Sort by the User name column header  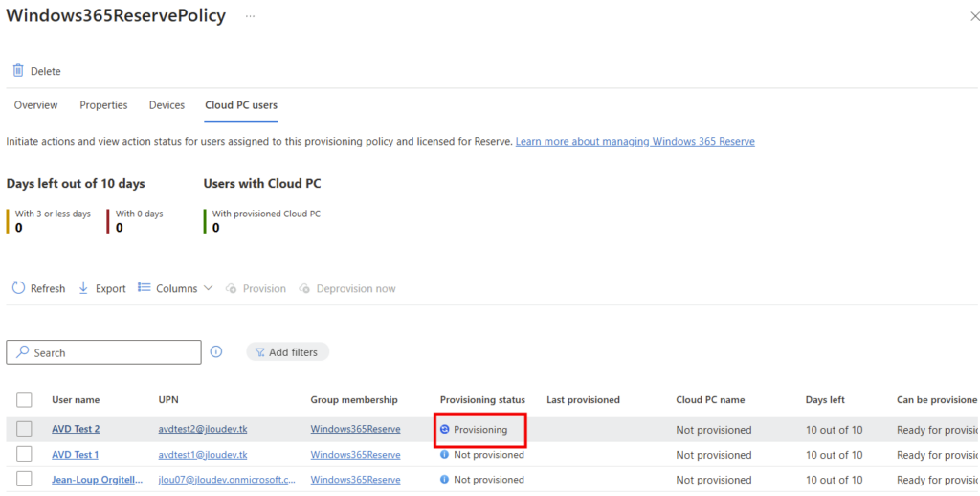76,399
